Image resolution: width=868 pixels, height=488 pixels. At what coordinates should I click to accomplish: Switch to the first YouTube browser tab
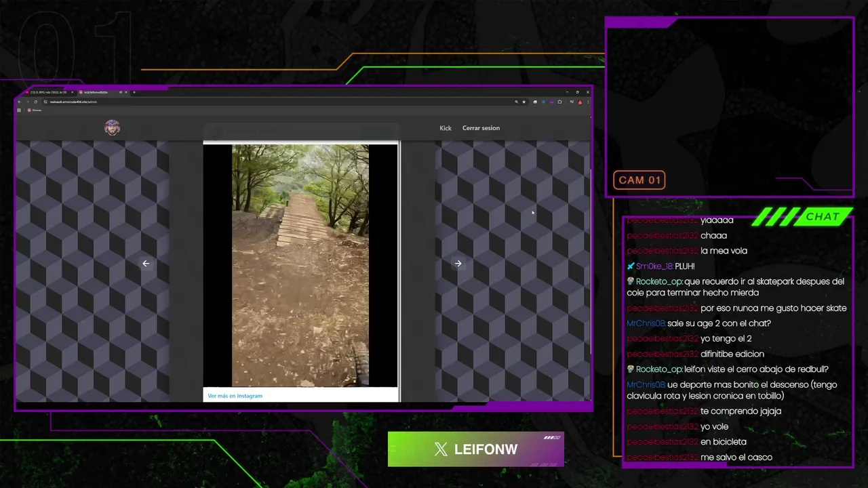point(49,92)
